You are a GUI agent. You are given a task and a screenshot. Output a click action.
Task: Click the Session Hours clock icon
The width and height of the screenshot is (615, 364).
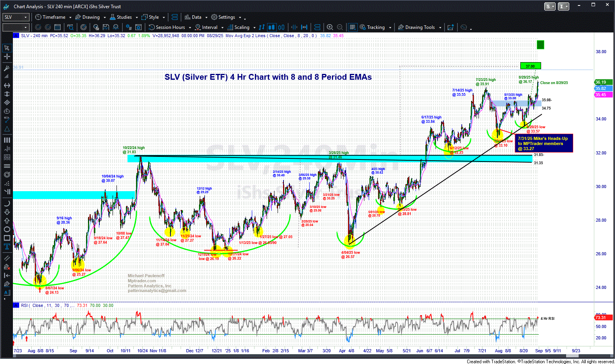point(152,27)
